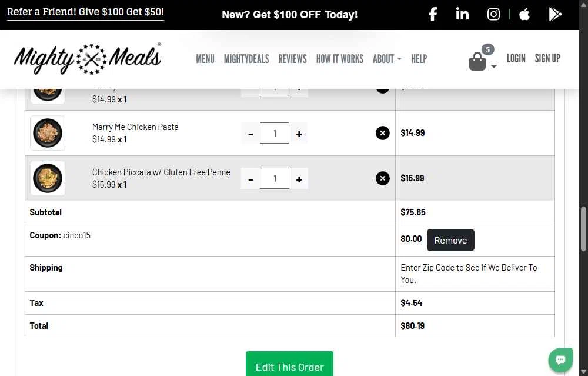Expand the cart dropdown arrow
This screenshot has height=376, width=588.
(x=494, y=66)
